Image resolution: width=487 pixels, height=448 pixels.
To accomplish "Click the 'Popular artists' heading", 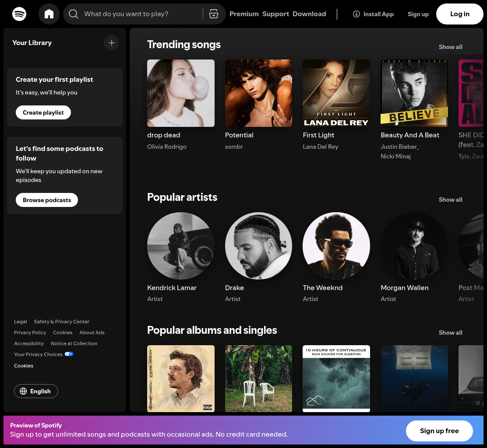I will [182, 197].
